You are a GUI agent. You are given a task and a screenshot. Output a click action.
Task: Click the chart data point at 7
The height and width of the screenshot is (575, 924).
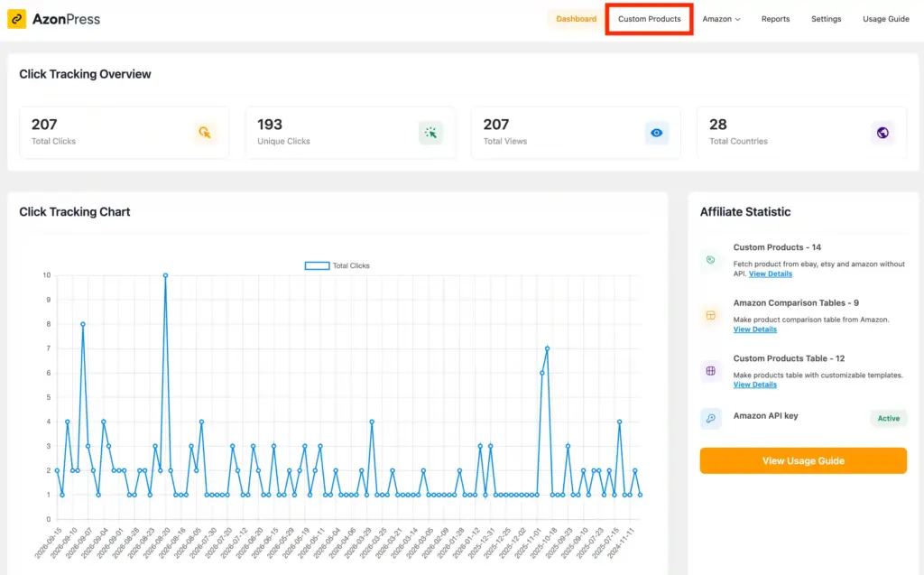(548, 348)
